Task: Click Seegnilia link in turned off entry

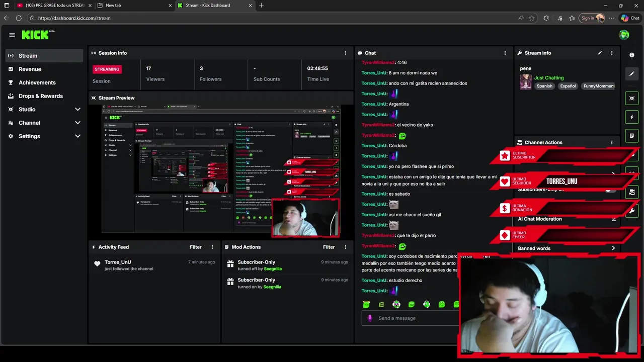Action: [273, 269]
